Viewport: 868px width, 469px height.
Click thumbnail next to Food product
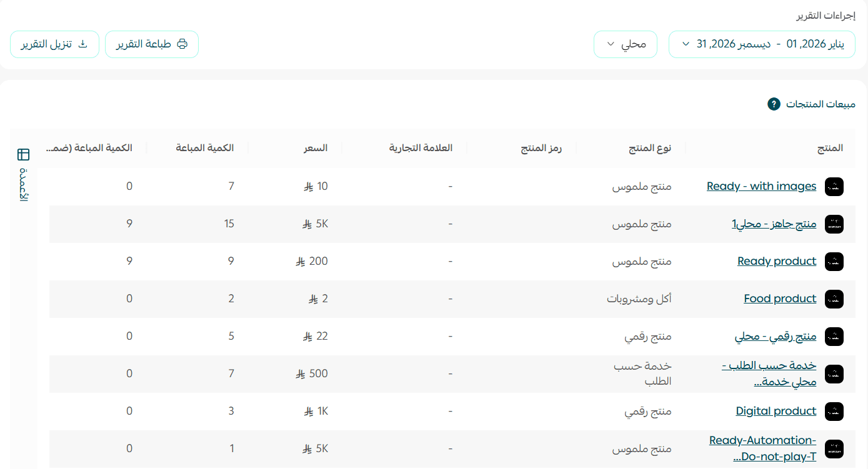(x=834, y=299)
